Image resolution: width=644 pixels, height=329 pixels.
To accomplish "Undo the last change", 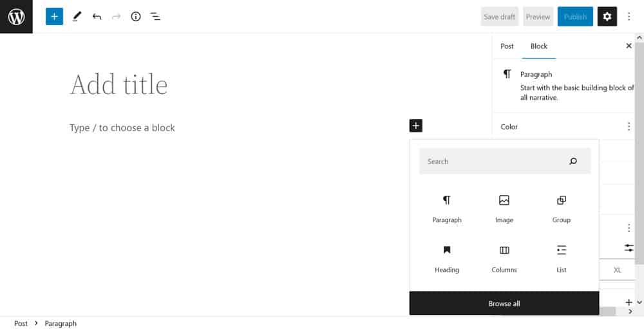I will click(x=97, y=17).
